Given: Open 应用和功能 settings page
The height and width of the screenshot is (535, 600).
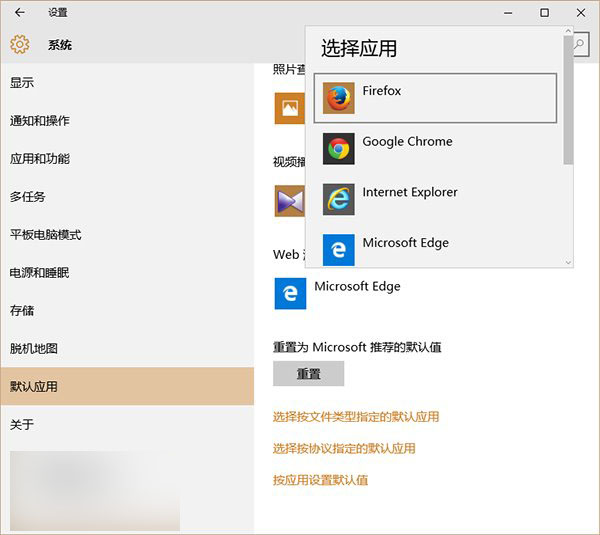Looking at the screenshot, I should (x=40, y=158).
